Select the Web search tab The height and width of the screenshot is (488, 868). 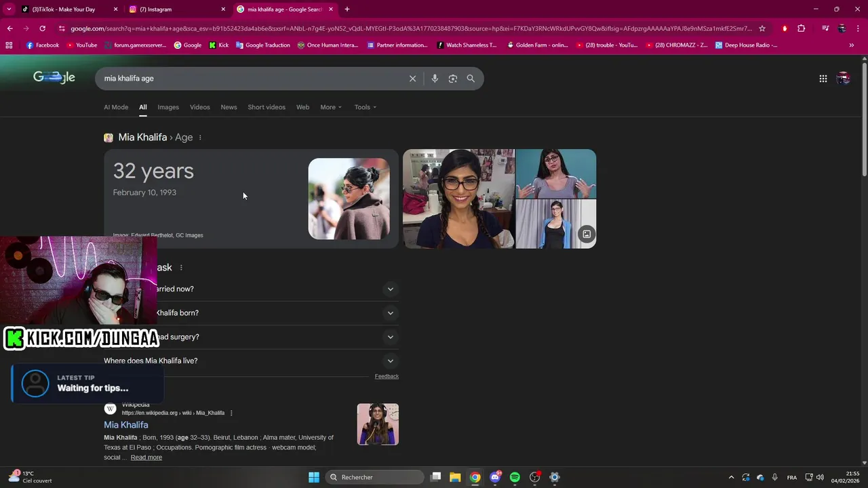click(x=303, y=107)
